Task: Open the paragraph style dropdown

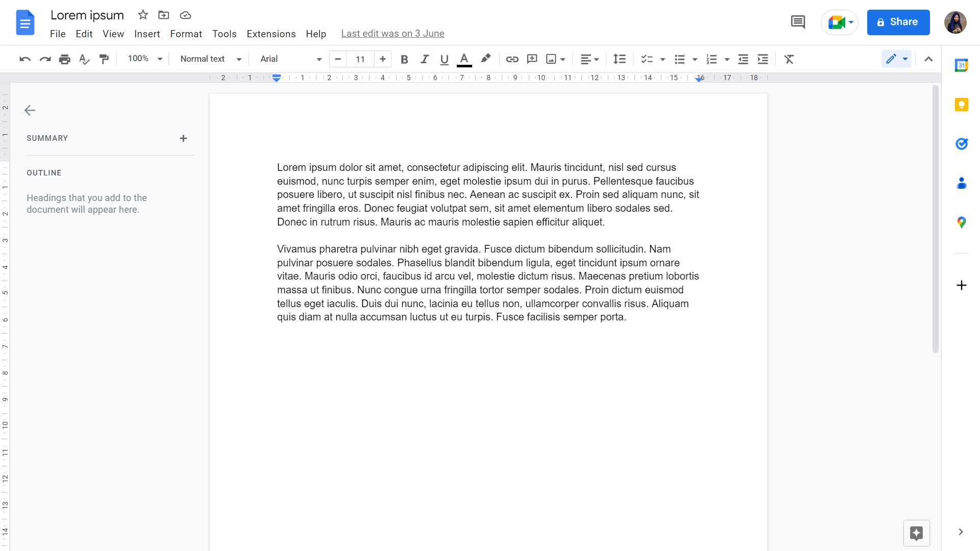Action: [x=210, y=59]
